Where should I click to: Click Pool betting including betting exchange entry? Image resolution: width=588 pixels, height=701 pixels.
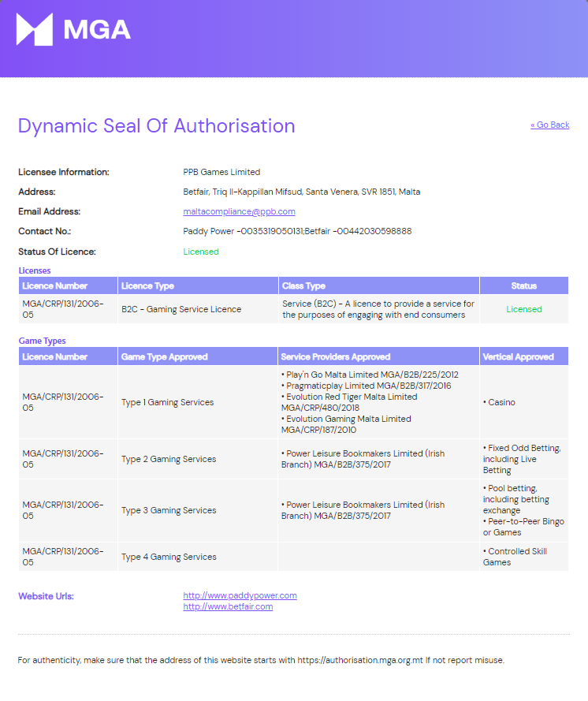(516, 499)
